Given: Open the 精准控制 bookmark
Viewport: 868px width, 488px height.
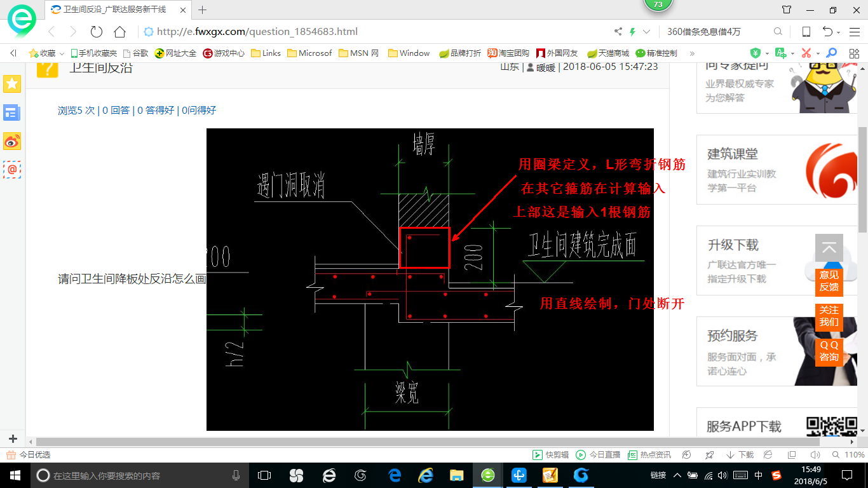Looking at the screenshot, I should coord(656,53).
